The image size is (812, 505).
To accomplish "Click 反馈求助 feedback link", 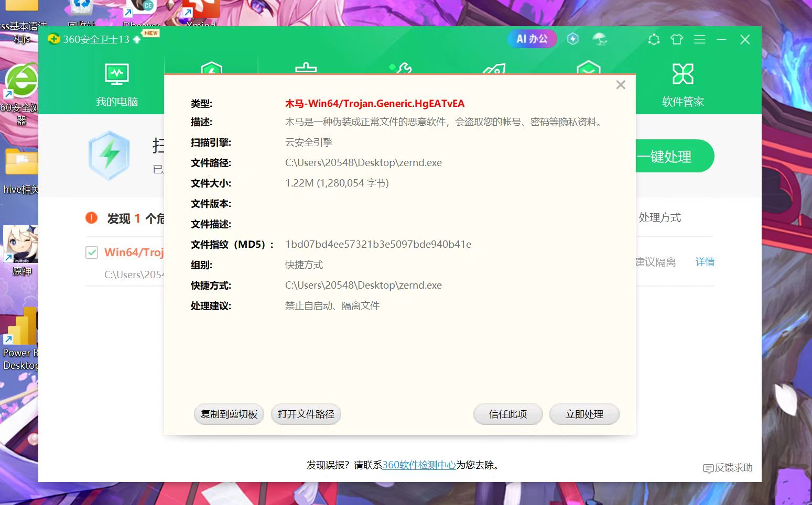I will click(728, 468).
